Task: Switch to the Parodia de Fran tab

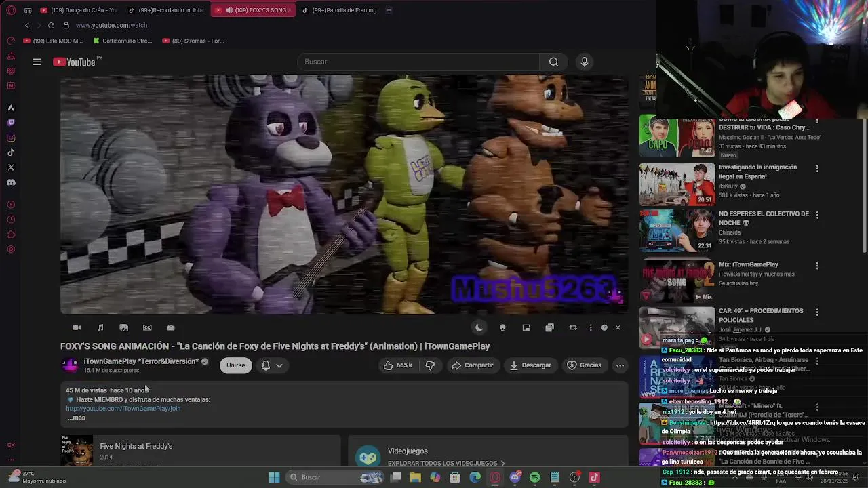Action: (x=339, y=10)
